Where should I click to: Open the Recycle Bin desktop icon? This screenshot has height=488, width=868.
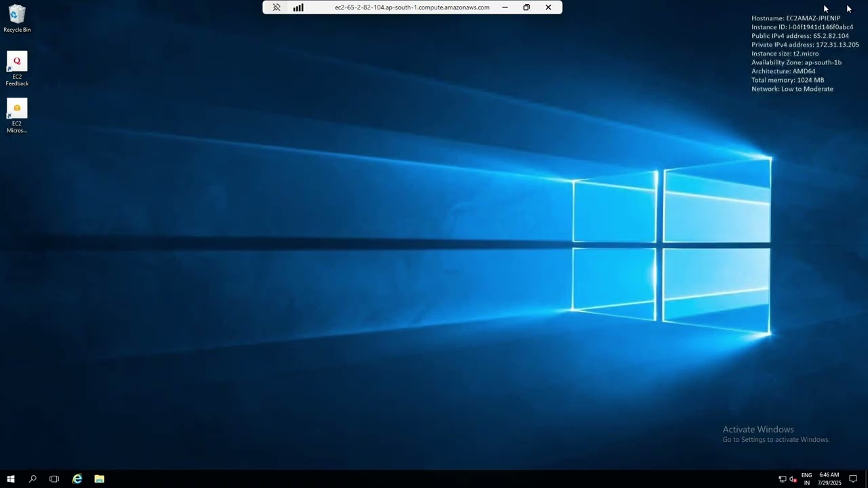[17, 19]
